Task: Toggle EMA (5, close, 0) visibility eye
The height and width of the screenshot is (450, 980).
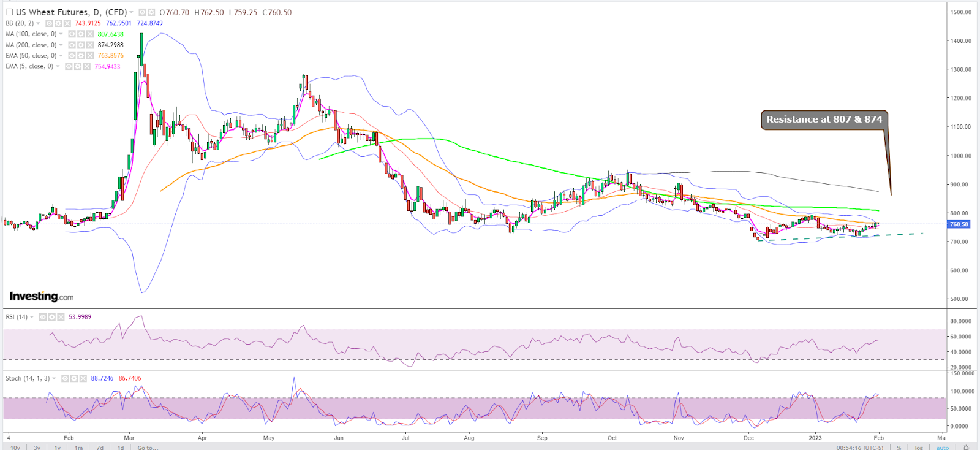Action: tap(69, 66)
